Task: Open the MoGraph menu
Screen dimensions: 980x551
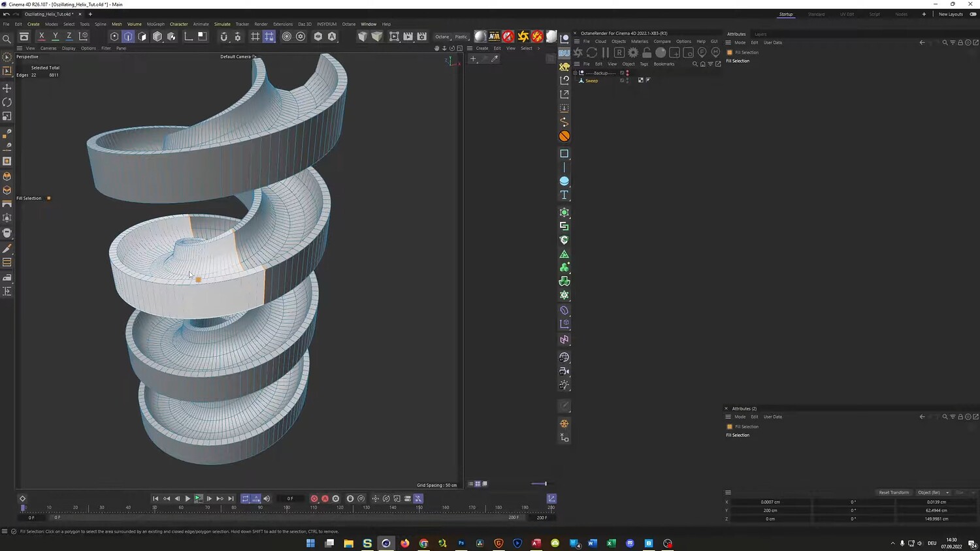Action: pyautogui.click(x=155, y=24)
